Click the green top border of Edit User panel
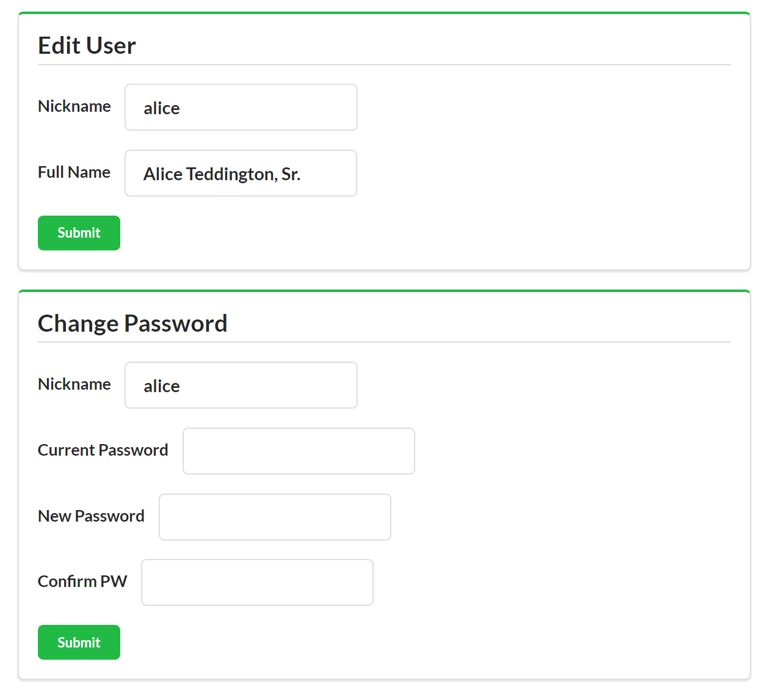765x700 pixels. (x=384, y=13)
